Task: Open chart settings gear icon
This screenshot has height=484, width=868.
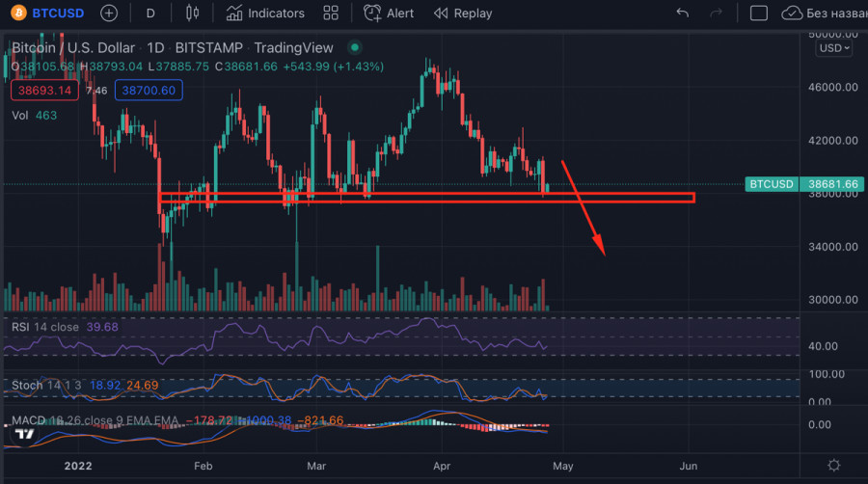Action: point(833,465)
